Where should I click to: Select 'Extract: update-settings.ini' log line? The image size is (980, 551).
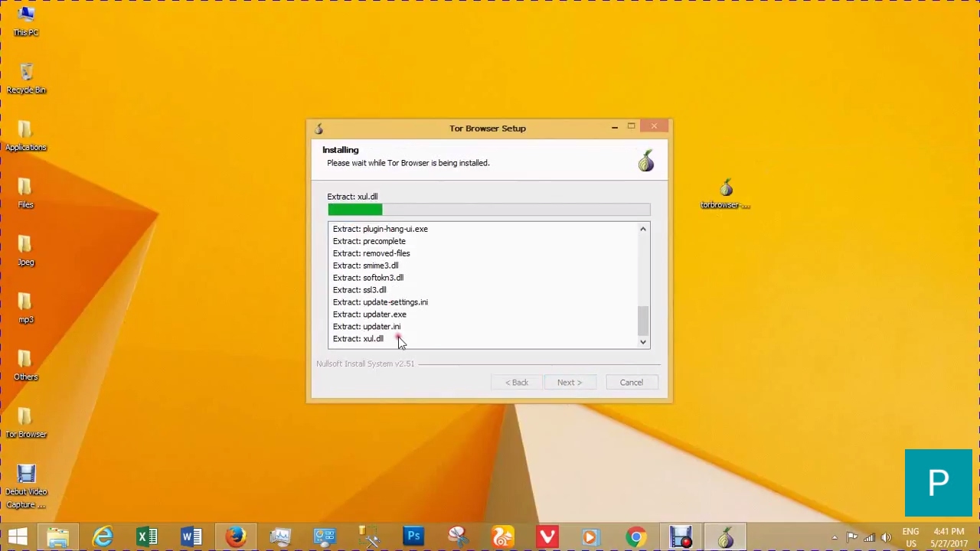click(x=381, y=302)
